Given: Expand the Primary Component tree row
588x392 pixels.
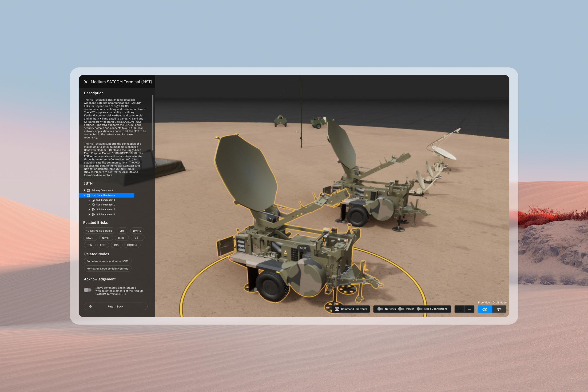Looking at the screenshot, I should pos(84,190).
